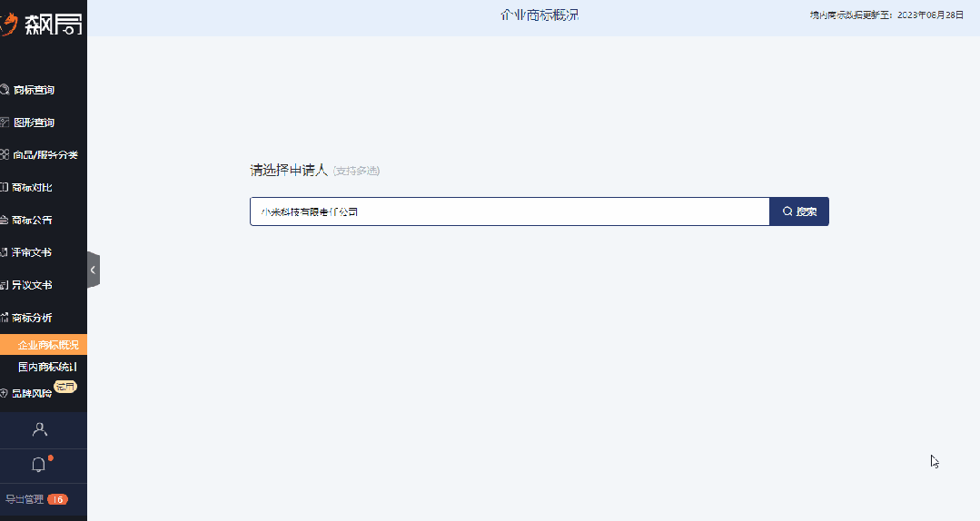Open 评审文书 in the sidebar
The width and height of the screenshot is (980, 521).
(32, 252)
